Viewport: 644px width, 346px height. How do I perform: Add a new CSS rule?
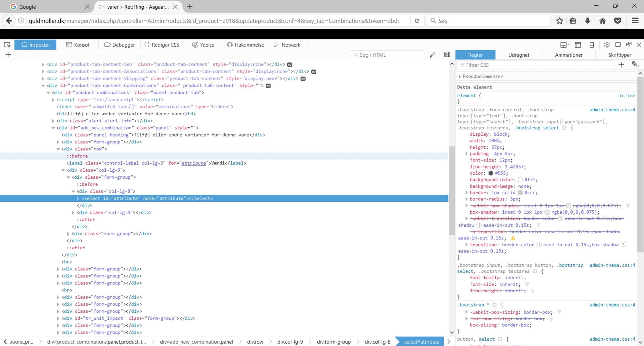point(621,65)
